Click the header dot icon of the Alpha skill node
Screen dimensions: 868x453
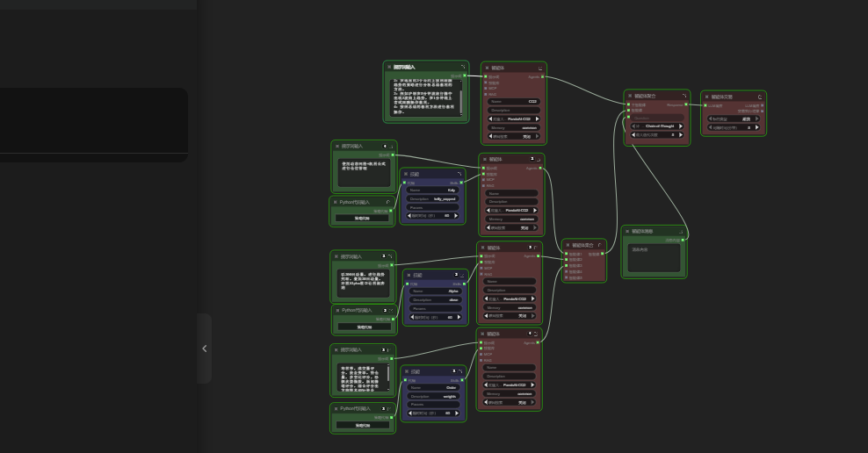pyautogui.click(x=409, y=275)
